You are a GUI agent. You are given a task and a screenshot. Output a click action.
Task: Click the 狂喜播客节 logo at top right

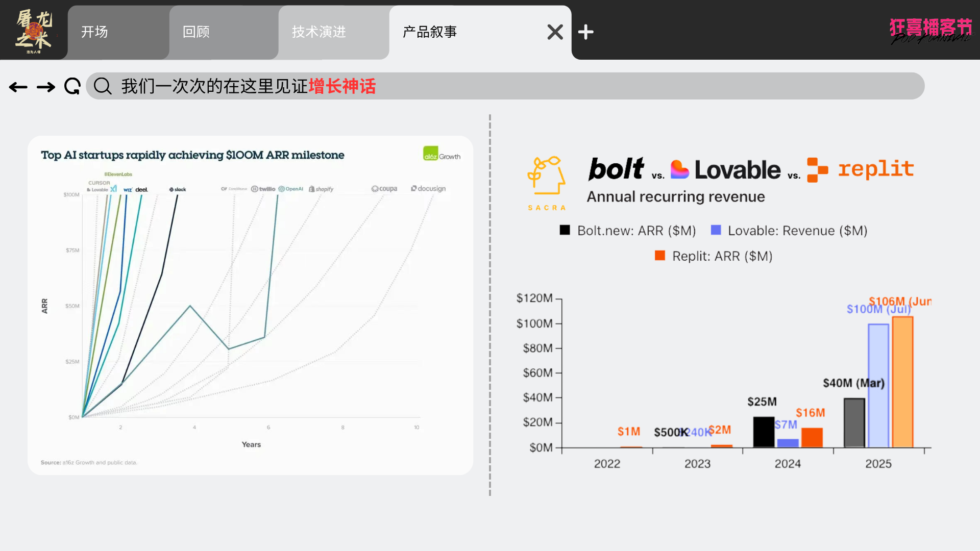click(x=930, y=31)
